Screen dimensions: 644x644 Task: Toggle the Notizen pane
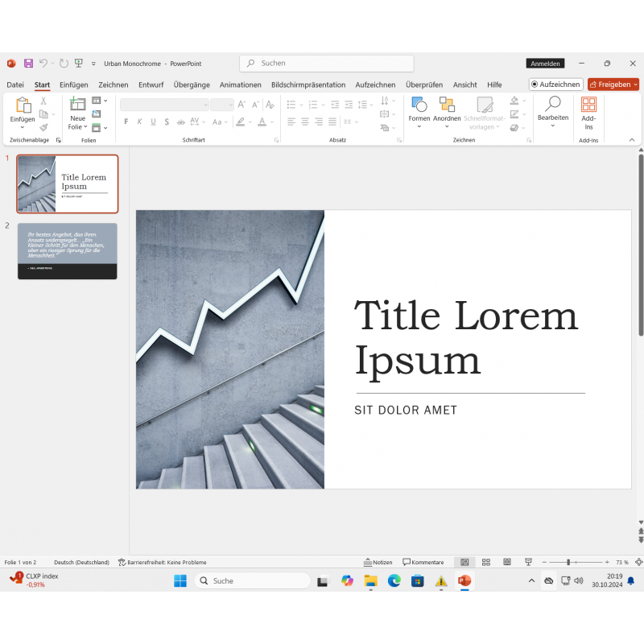(378, 562)
